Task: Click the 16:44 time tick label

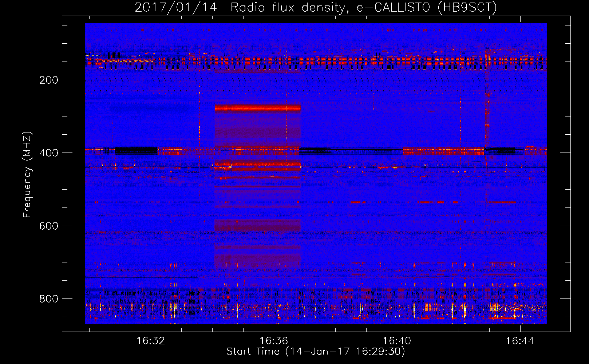Action: point(520,341)
